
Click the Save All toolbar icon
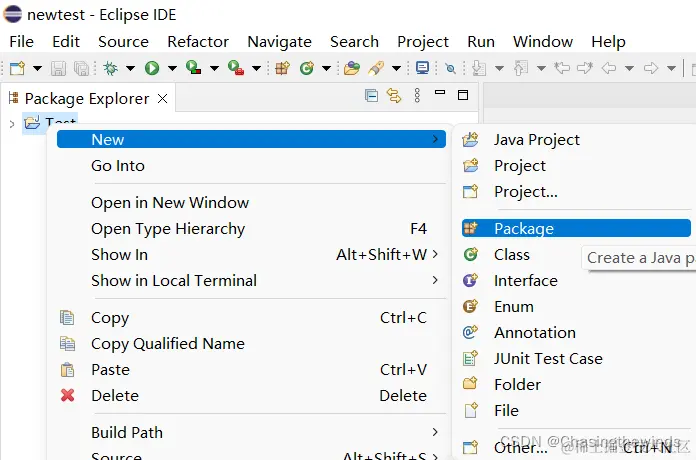tap(81, 68)
